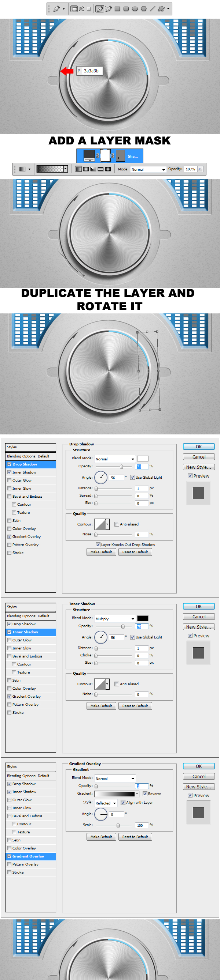Viewport: 220px width, 980px height.
Task: Select the Line shape tool
Action: [x=153, y=9]
